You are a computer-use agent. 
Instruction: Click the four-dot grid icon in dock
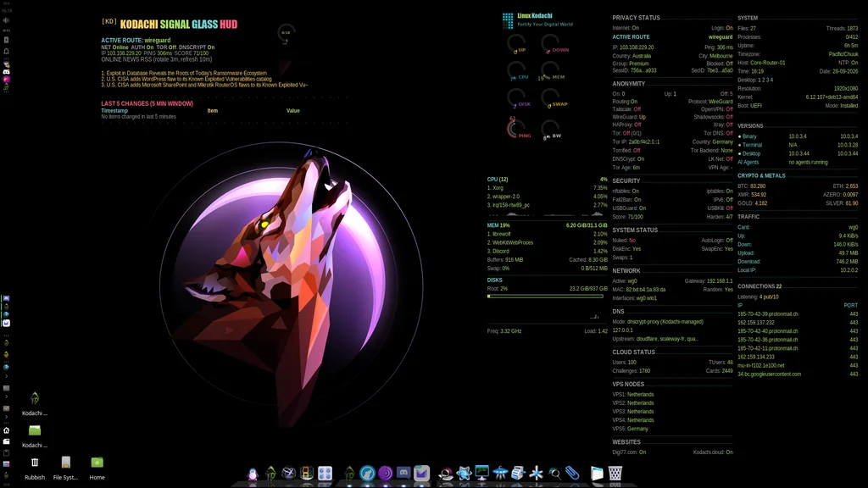(x=325, y=473)
